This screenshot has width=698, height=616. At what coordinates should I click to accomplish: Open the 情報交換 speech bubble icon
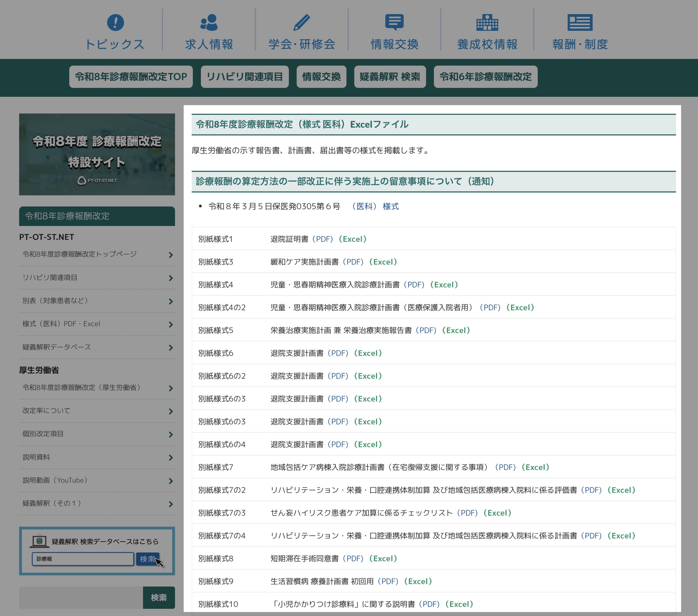pyautogui.click(x=394, y=22)
